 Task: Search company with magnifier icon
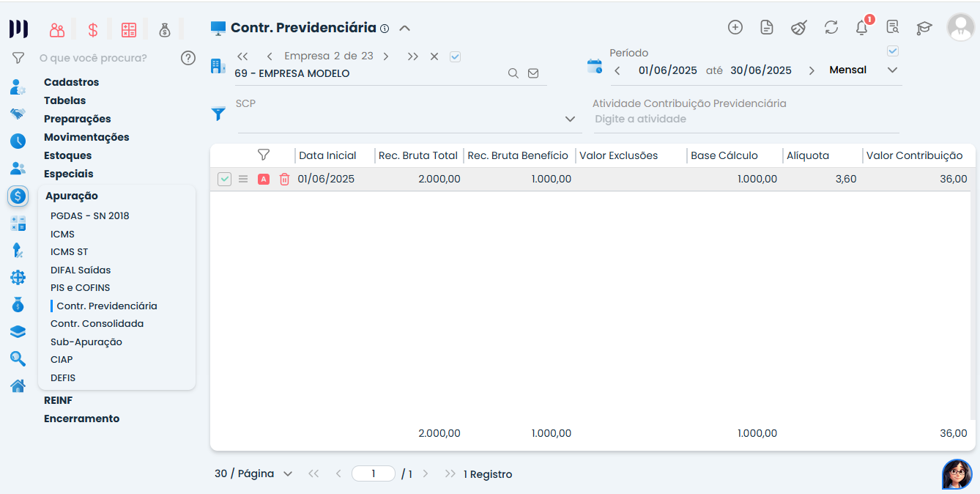pos(513,73)
